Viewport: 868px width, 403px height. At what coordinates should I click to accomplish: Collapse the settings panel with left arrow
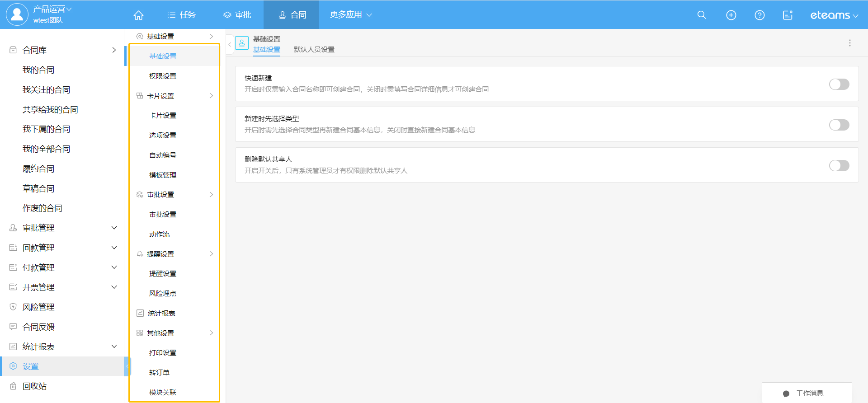(x=230, y=44)
